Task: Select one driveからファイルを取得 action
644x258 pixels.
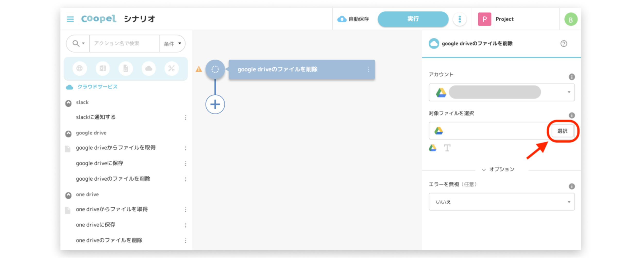Action: (x=112, y=209)
